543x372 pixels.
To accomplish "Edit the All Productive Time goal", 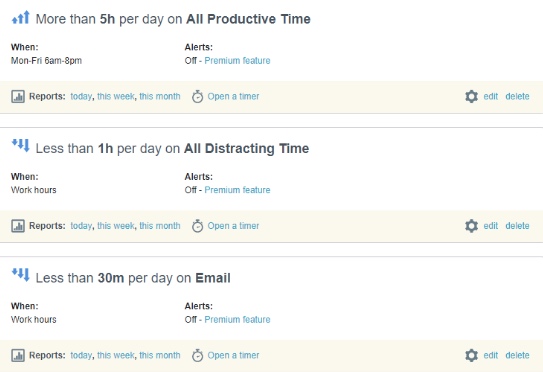I will [x=490, y=96].
